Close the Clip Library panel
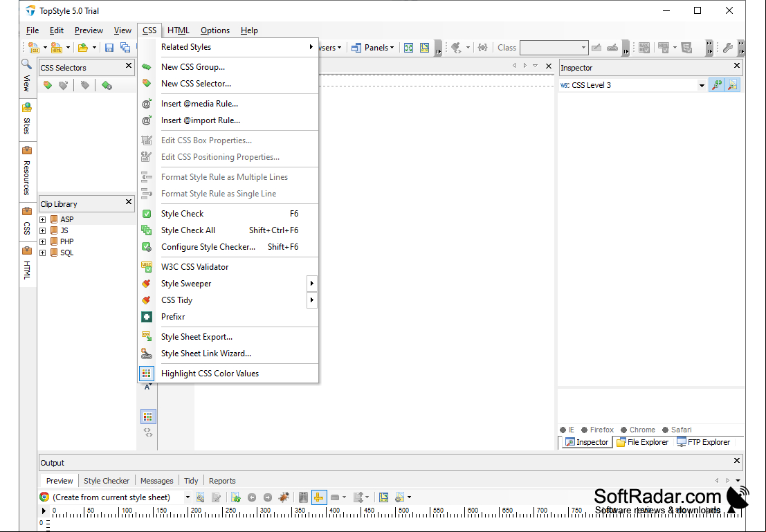Screen dimensions: 766x532 click(129, 202)
